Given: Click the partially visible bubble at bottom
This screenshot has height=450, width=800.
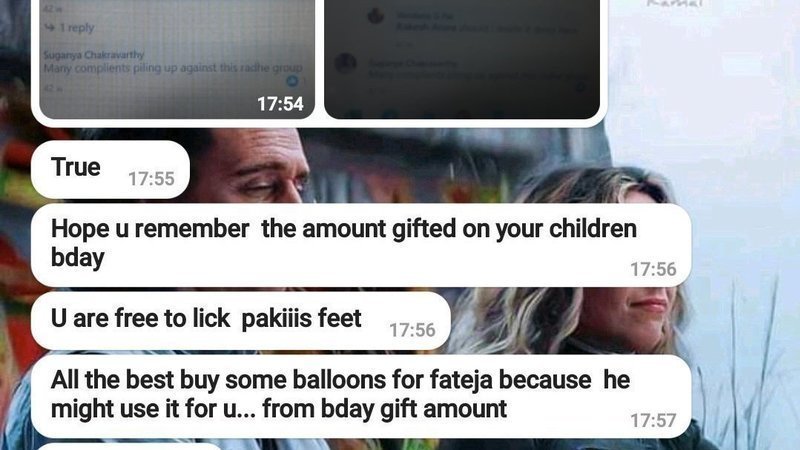Looking at the screenshot, I should (x=130, y=446).
